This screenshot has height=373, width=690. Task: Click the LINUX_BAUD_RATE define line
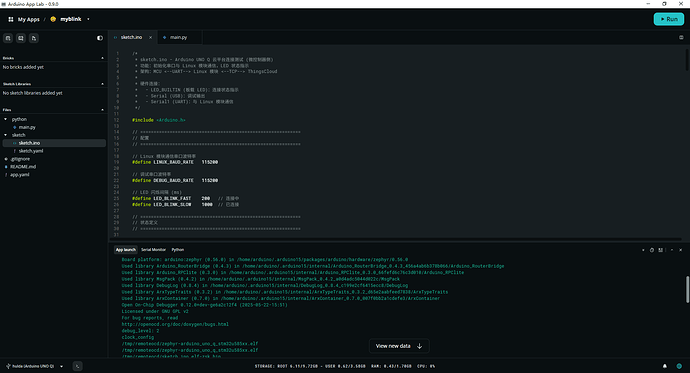pyautogui.click(x=175, y=162)
